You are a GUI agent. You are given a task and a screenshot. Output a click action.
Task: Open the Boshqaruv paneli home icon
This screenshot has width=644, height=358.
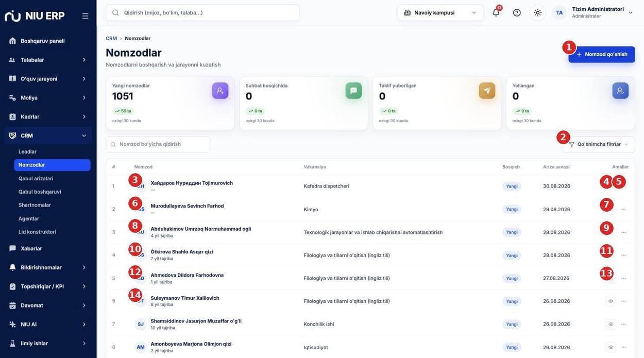pos(12,41)
